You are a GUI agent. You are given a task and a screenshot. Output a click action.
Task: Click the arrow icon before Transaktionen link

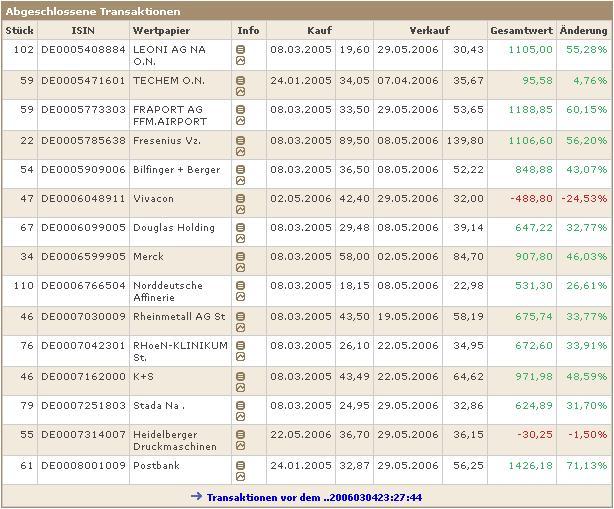197,496
